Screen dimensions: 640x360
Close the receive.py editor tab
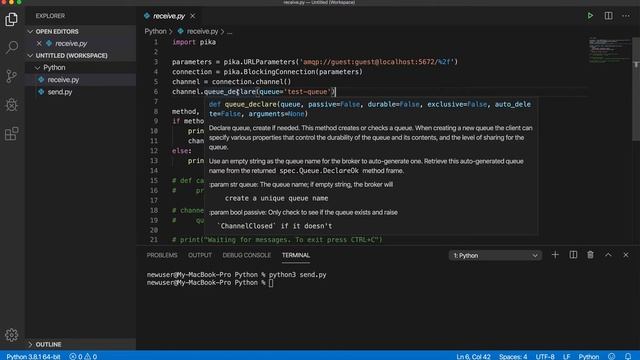[193, 16]
